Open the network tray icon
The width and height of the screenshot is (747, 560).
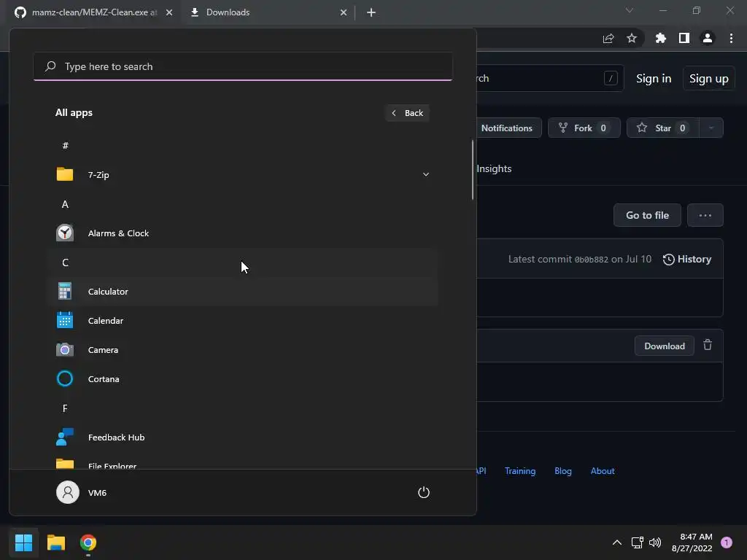[637, 542]
